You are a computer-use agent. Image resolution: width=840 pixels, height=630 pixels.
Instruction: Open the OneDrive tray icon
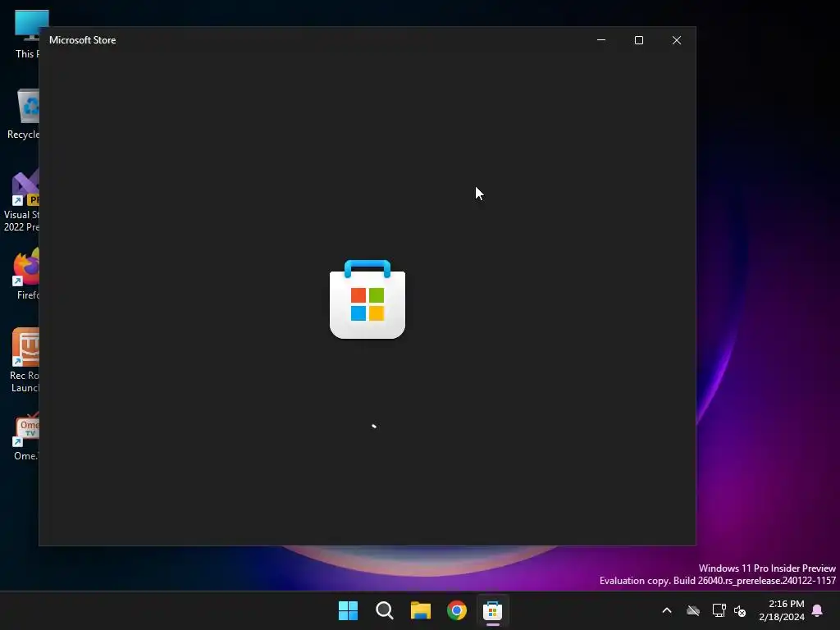[x=693, y=610]
